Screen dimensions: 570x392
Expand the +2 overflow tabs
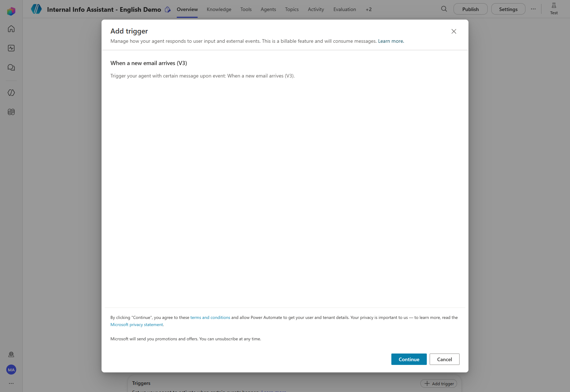click(368, 9)
